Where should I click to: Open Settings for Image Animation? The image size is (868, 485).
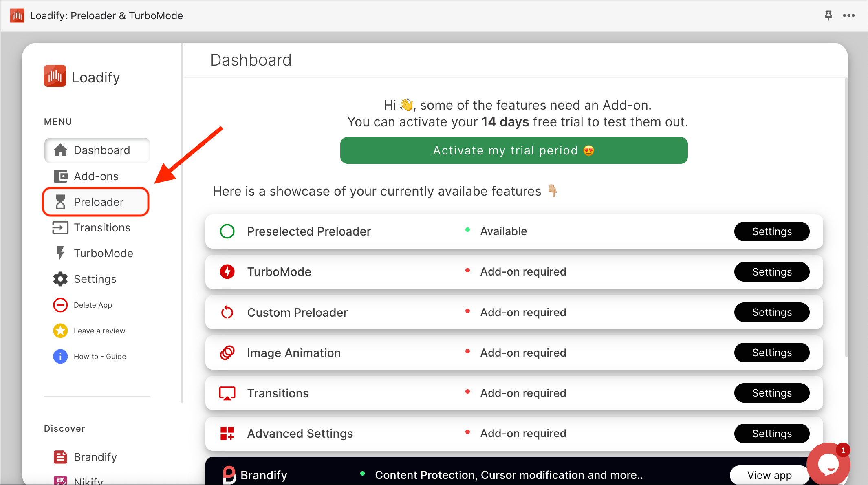(x=771, y=353)
